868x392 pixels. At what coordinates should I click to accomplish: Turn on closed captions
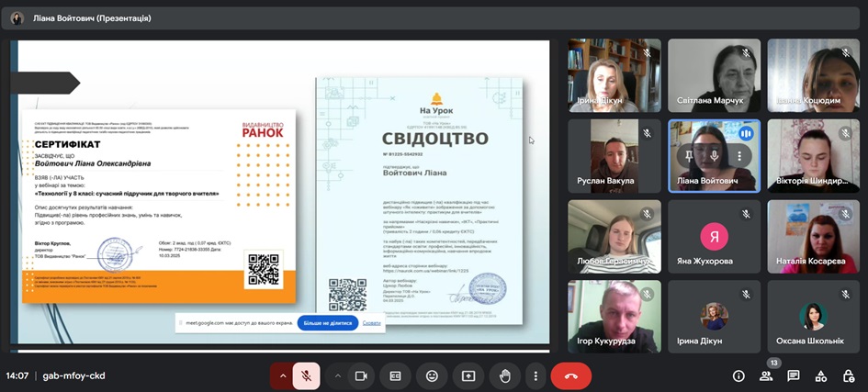pyautogui.click(x=395, y=376)
